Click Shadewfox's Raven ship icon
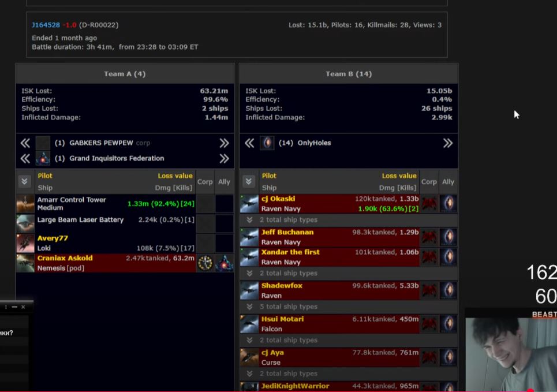557x392 pixels. 250,290
